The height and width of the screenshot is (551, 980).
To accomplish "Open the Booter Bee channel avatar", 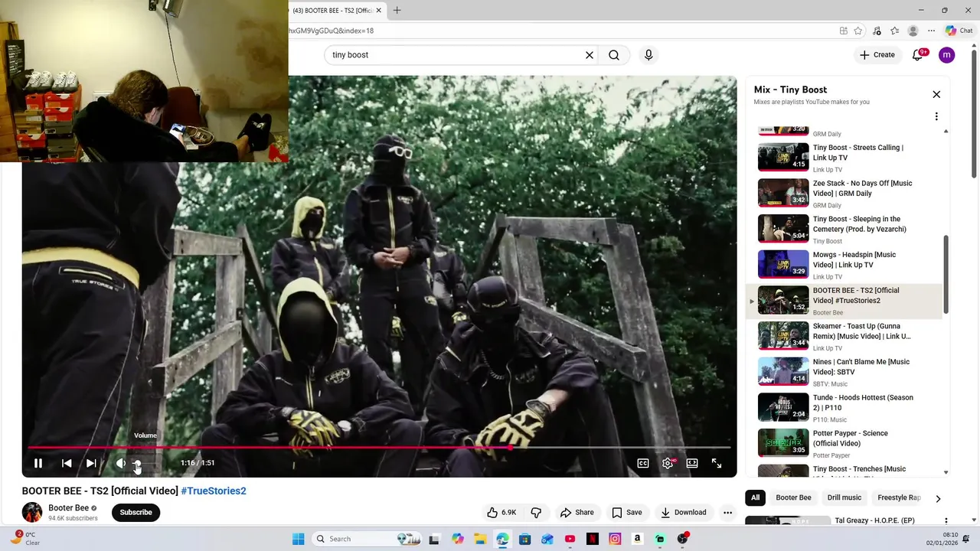I will (x=32, y=512).
